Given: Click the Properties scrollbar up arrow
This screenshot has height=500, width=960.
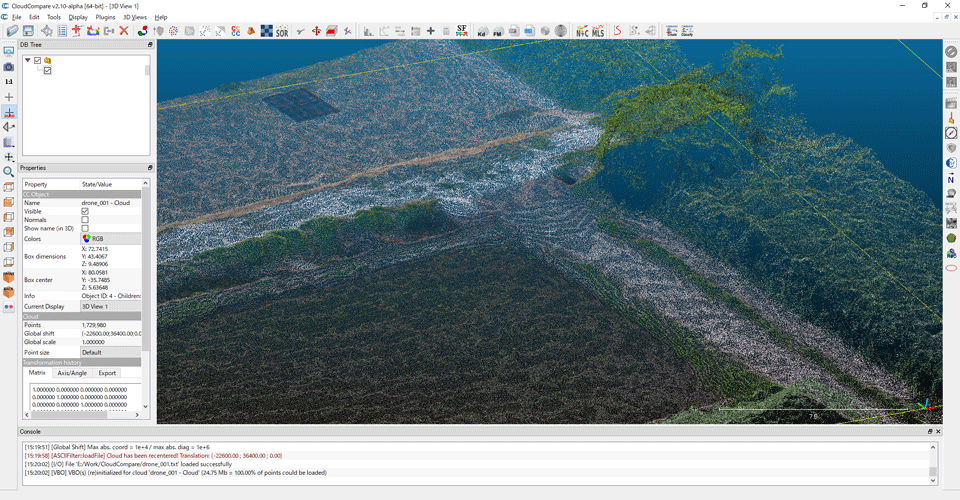Looking at the screenshot, I should coord(145,183).
